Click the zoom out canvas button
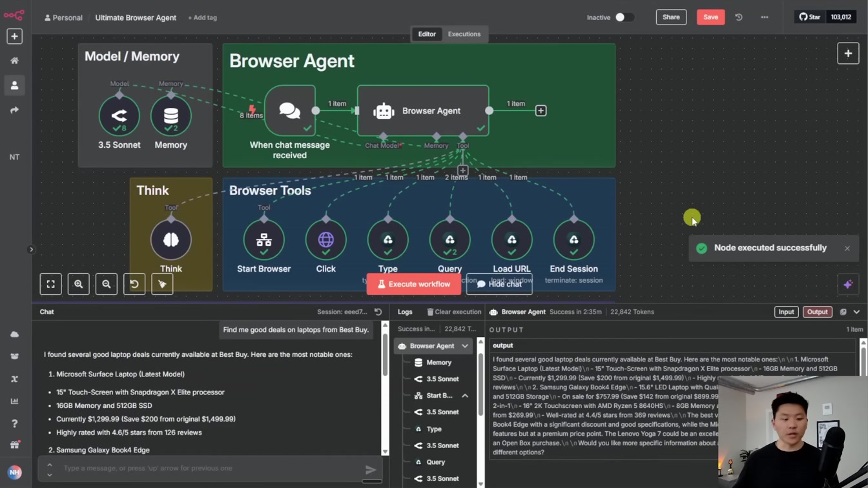 [106, 284]
